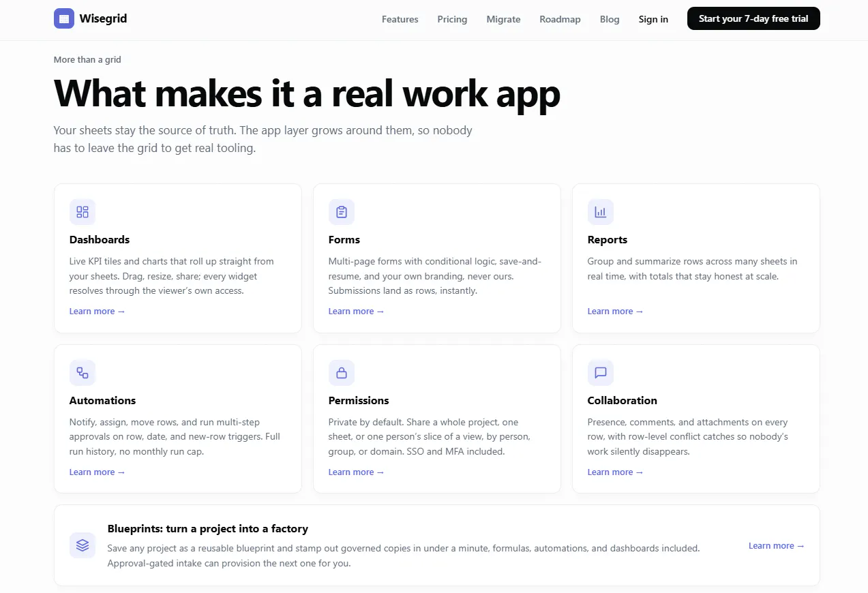View the Roadmap page
The width and height of the screenshot is (868, 593).
coord(560,19)
